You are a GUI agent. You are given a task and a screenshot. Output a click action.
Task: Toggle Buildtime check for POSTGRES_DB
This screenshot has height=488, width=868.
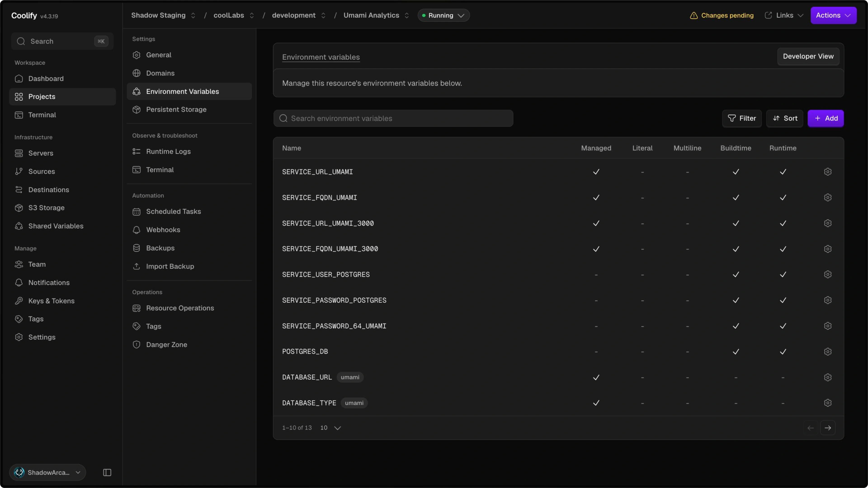pyautogui.click(x=736, y=352)
